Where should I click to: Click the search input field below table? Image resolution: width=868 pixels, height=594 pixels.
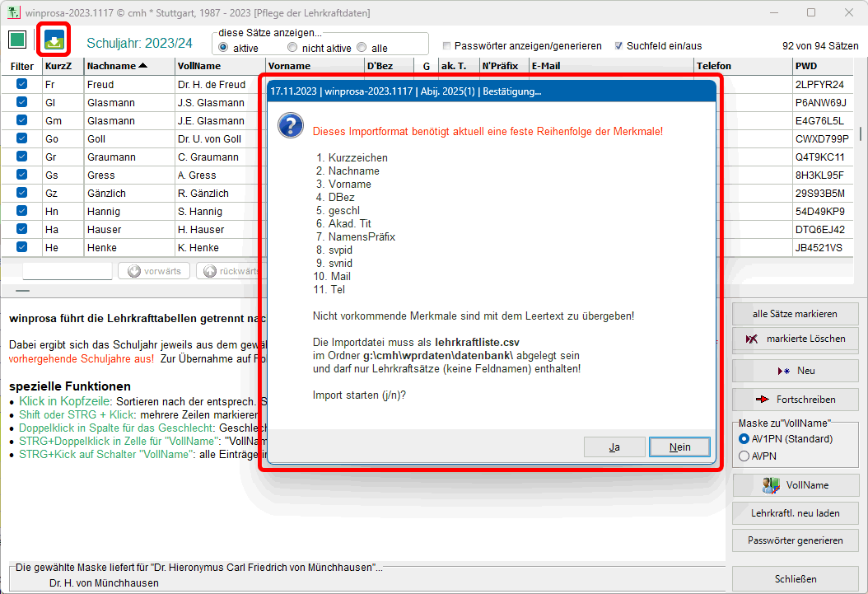67,271
